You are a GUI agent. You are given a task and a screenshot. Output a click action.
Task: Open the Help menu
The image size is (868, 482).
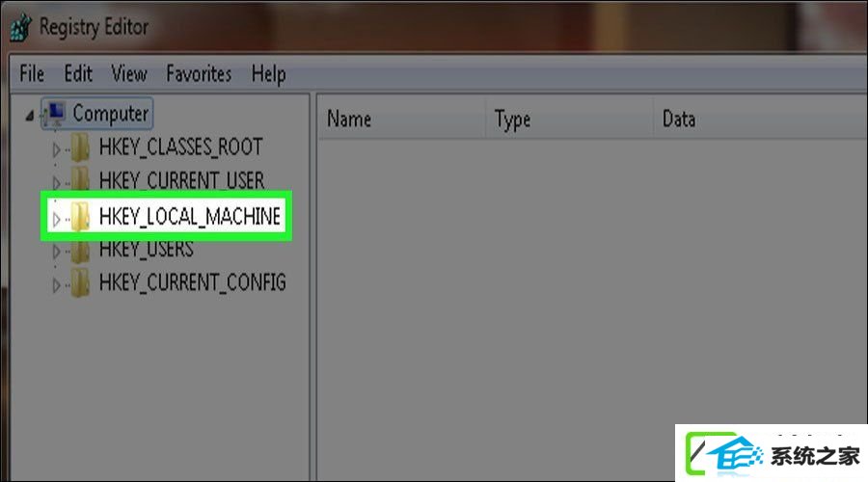(268, 74)
